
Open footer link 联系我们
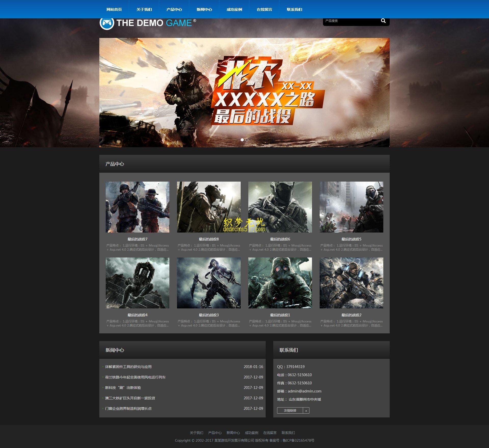[288, 433]
